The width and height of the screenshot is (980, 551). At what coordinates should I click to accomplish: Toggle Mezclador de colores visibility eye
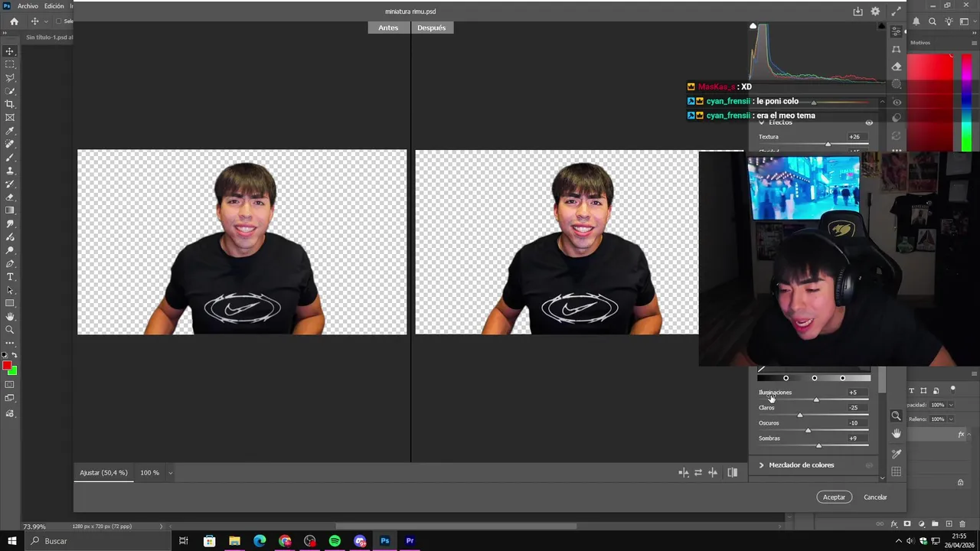coord(869,465)
